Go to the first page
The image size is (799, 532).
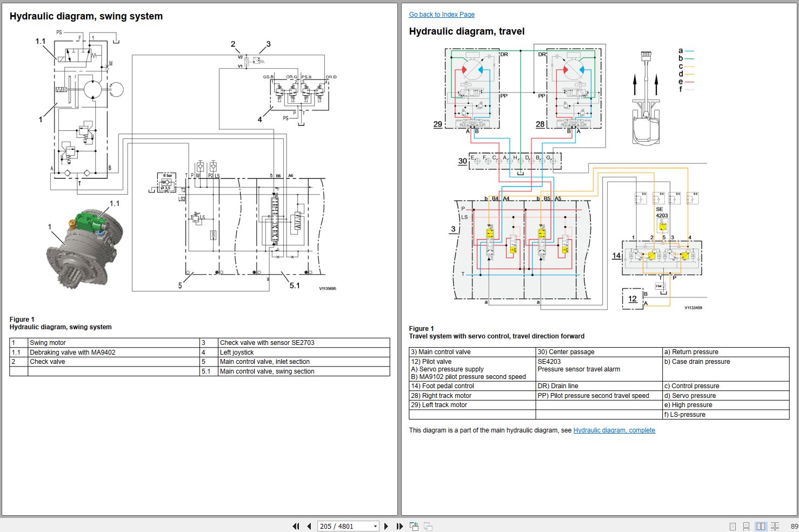coord(296,526)
